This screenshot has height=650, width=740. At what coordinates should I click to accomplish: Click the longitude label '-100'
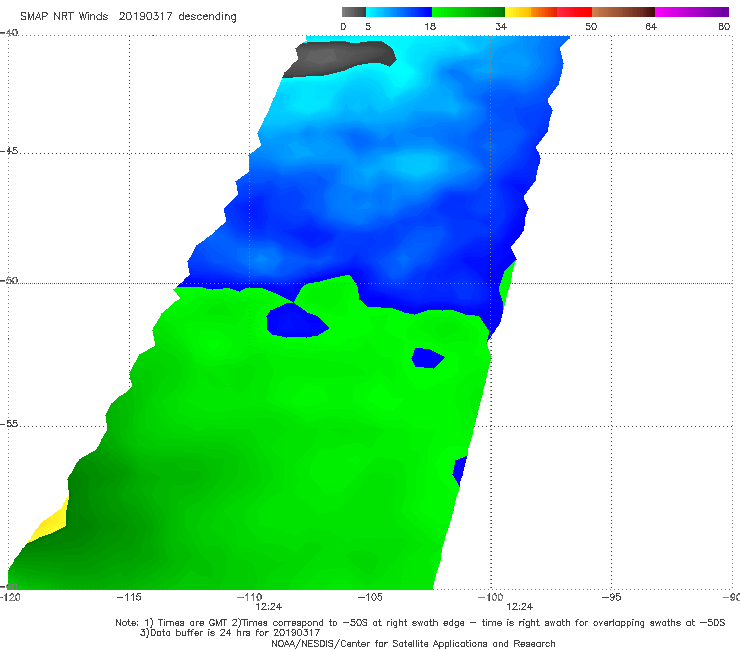click(x=490, y=597)
